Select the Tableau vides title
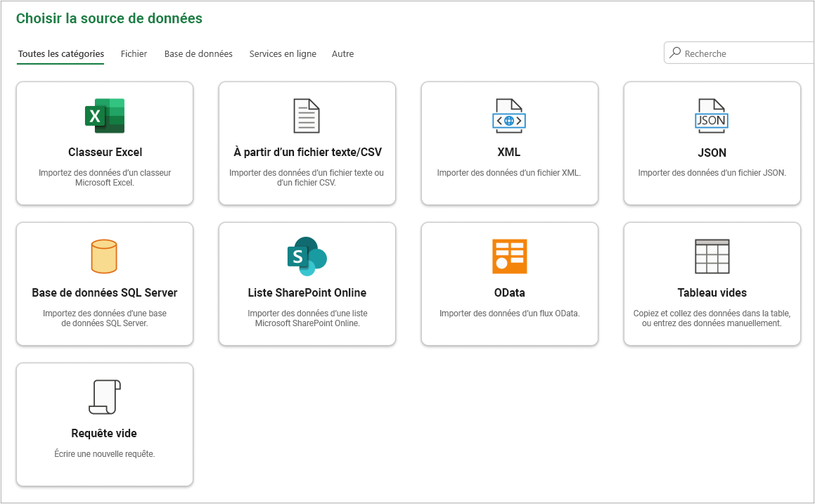The width and height of the screenshot is (815, 504). point(712,292)
